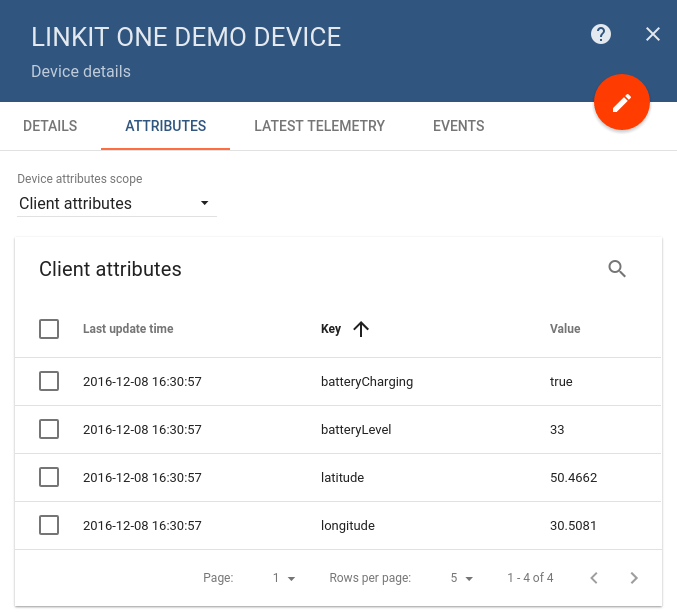Viewport: 677px width, 612px height.
Task: Switch to the Details tab
Action: click(x=50, y=126)
